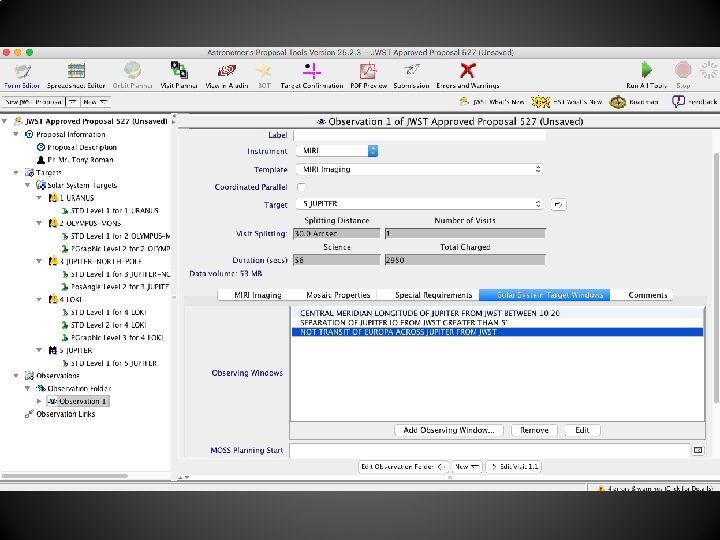720x540 pixels.
Task: Open HST What's New
Action: pyautogui.click(x=567, y=102)
